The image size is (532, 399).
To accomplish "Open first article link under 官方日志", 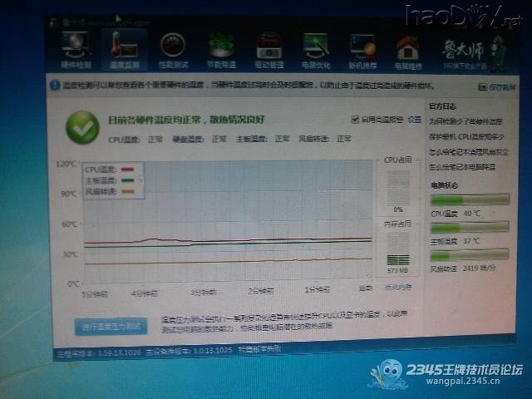I will [465, 121].
